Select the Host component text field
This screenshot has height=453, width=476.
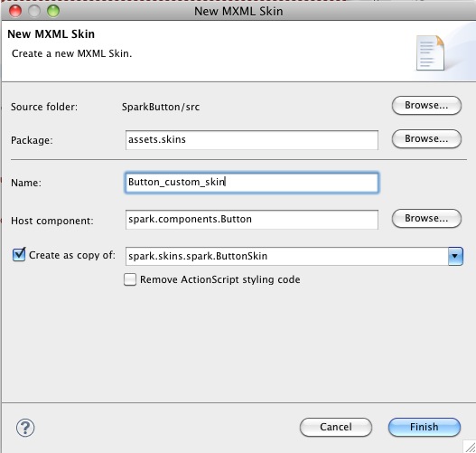click(x=252, y=220)
